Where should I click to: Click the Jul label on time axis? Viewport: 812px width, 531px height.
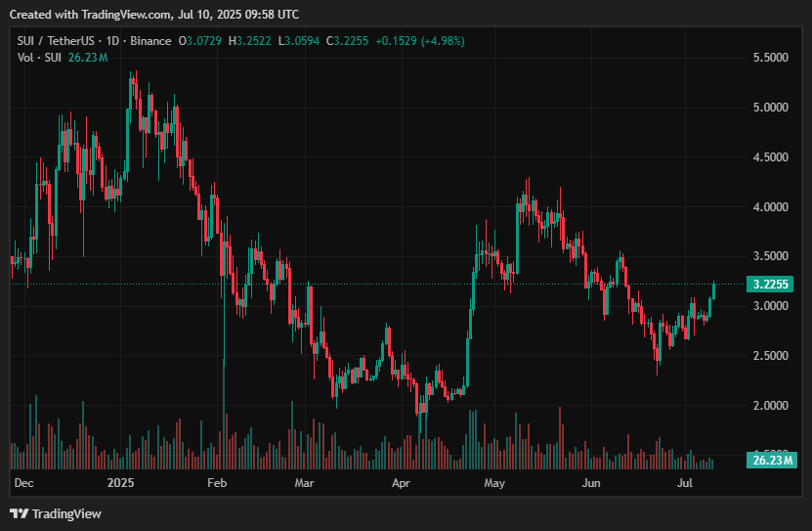click(685, 483)
